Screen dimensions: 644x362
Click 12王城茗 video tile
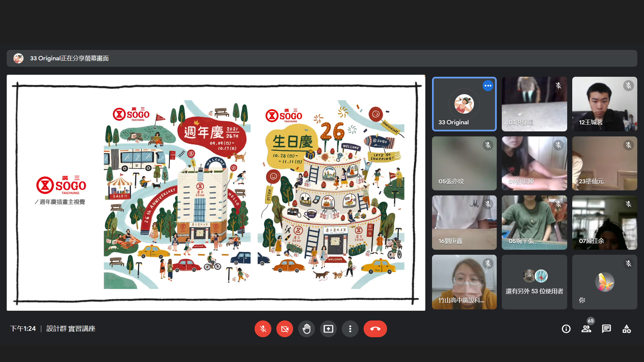[604, 104]
